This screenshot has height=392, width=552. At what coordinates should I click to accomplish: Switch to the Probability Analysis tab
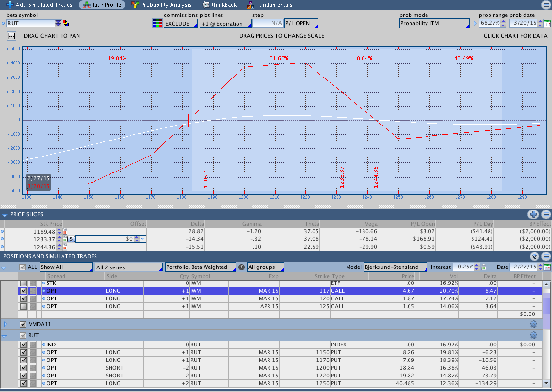(x=161, y=5)
